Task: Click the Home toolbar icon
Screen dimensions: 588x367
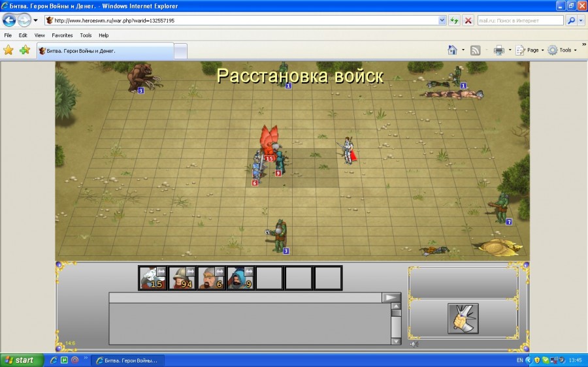Action: tap(453, 50)
